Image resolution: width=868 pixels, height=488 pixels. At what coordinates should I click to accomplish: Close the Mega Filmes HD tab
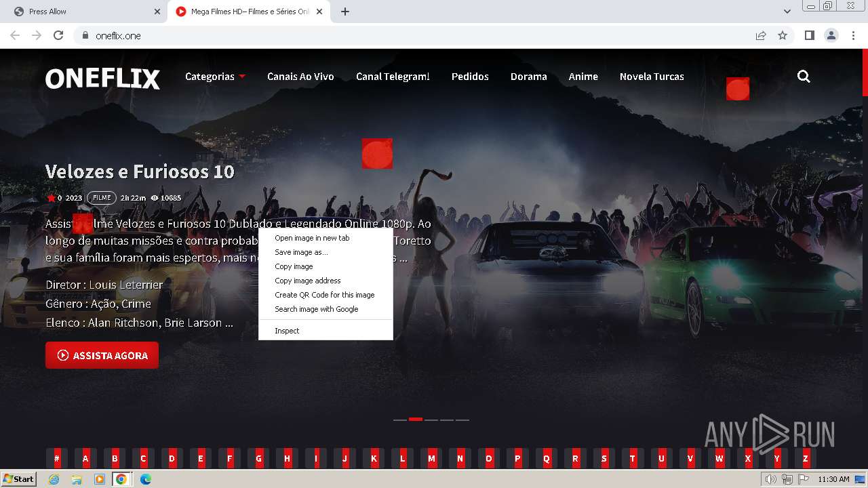coord(319,12)
